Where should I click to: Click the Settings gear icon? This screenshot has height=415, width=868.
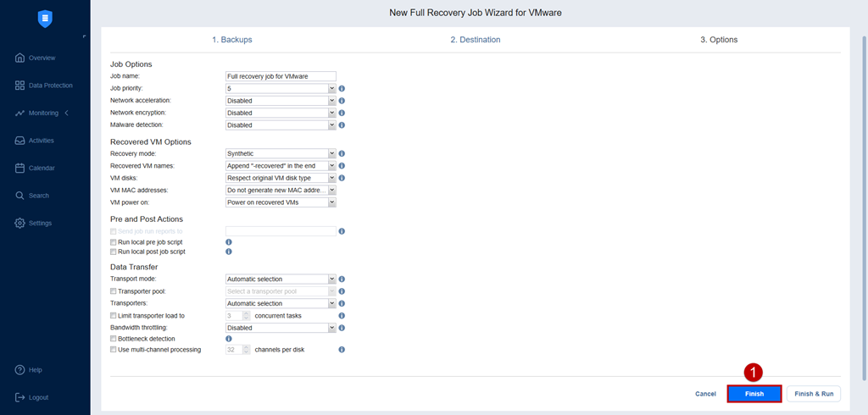coord(20,223)
